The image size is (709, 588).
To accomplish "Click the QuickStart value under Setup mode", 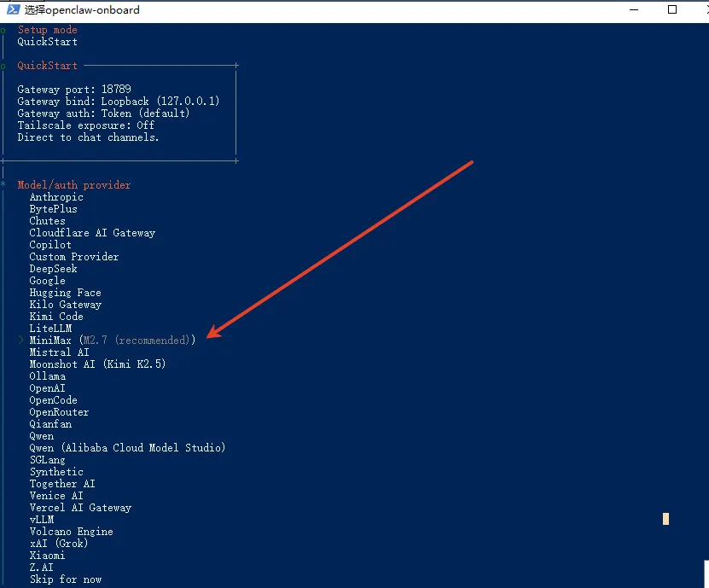I will [x=48, y=42].
